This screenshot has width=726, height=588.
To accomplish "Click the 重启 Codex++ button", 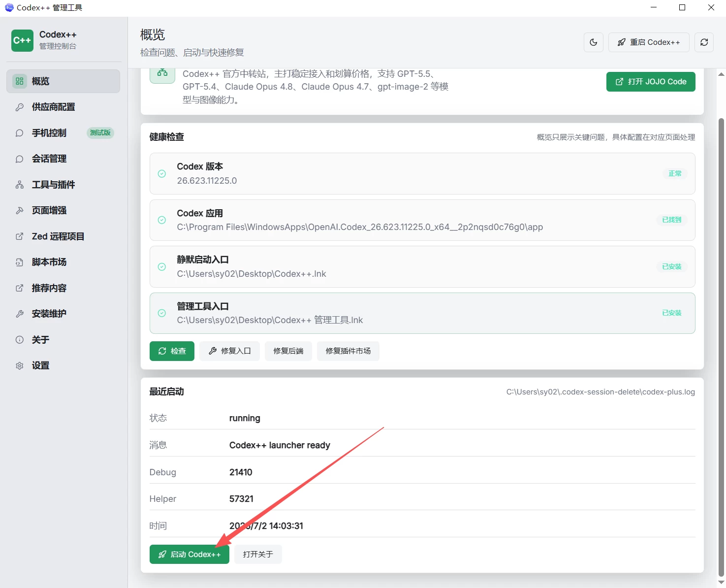I will pyautogui.click(x=649, y=42).
